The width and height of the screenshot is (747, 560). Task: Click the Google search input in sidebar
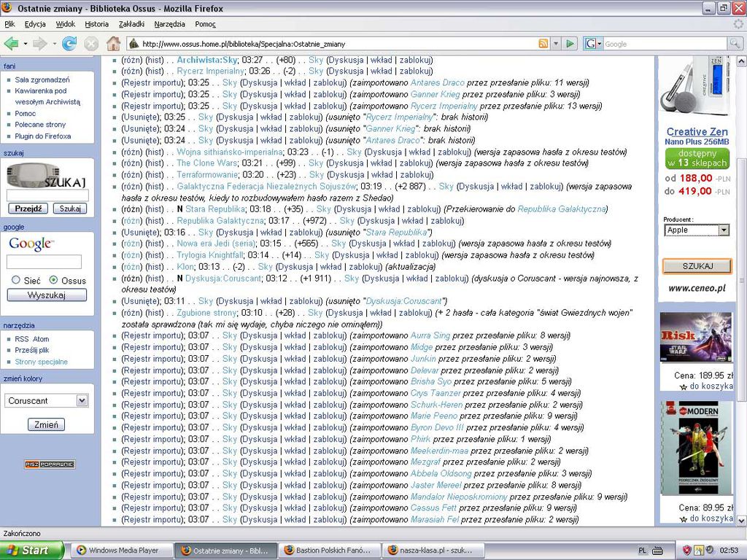click(x=44, y=262)
